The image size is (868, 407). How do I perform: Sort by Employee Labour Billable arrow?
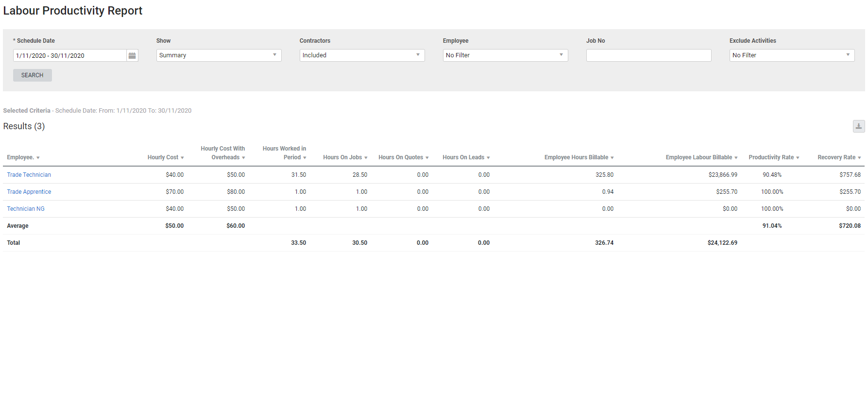point(736,158)
